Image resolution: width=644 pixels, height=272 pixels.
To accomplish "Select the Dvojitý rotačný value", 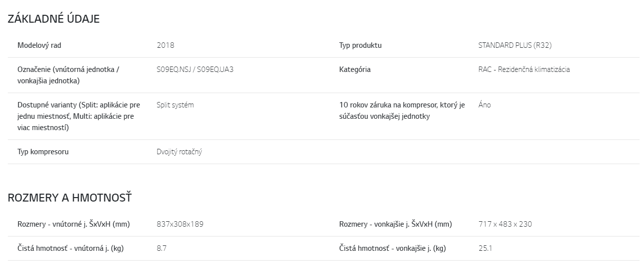I will pos(179,152).
